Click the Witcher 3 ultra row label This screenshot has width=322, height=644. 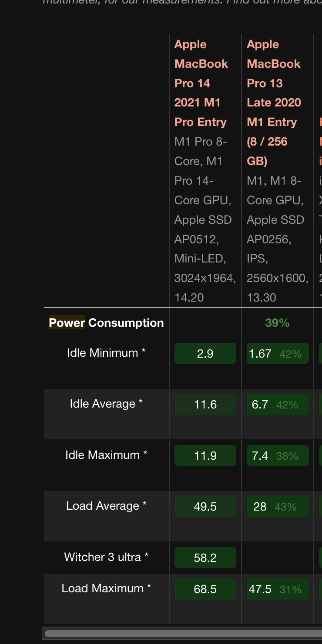point(106,557)
